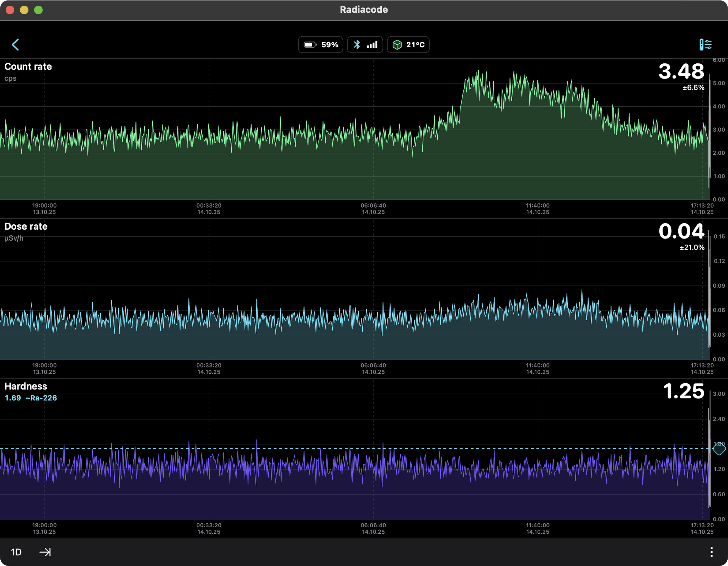Open the chart settings sliders icon
The image size is (728, 566).
[x=705, y=45]
